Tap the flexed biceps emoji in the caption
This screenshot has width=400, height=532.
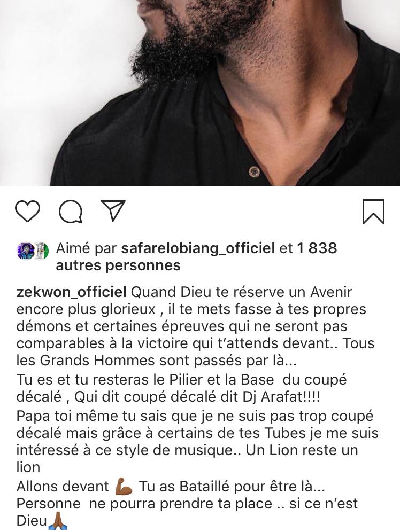tap(124, 487)
